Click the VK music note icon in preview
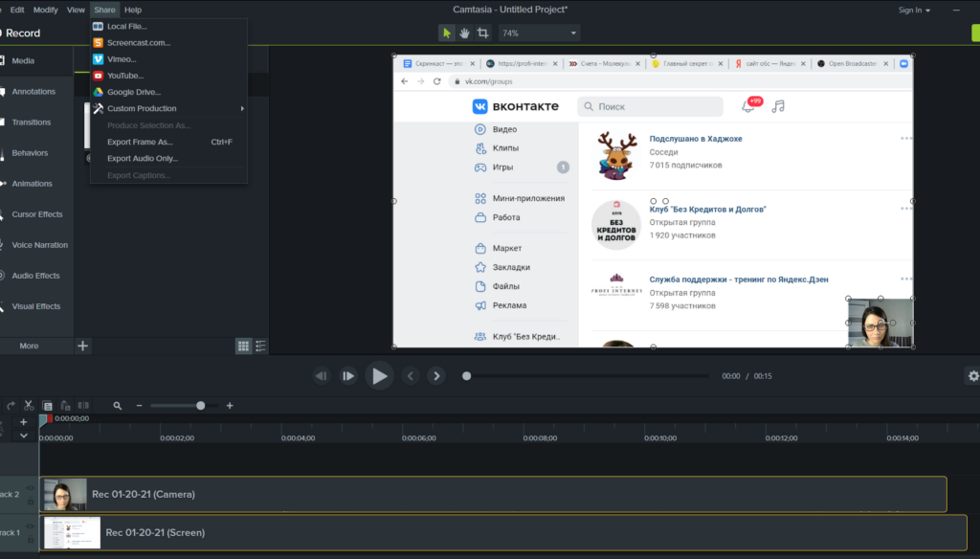The width and height of the screenshot is (980, 559). [x=778, y=106]
